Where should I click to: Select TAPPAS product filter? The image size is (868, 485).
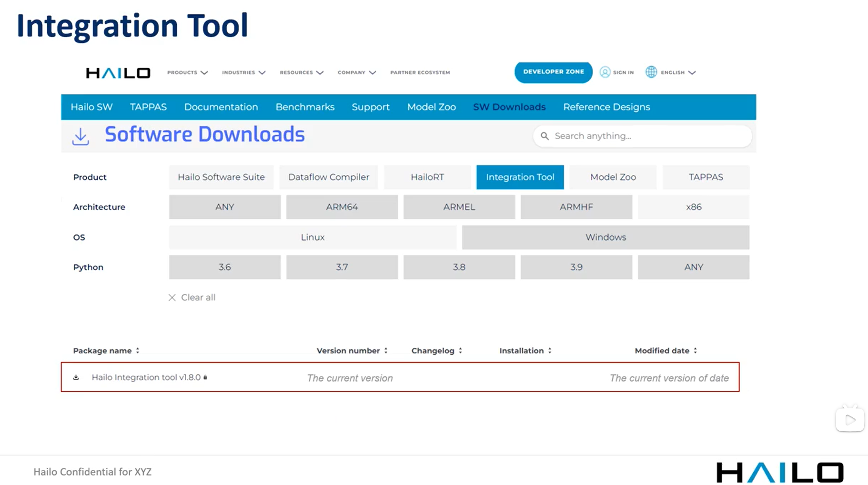[x=706, y=177]
